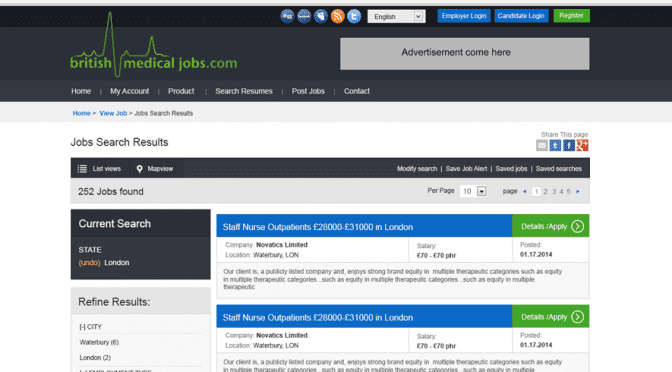672x372 pixels.
Task: Go to page 2 of results
Action: (x=546, y=192)
